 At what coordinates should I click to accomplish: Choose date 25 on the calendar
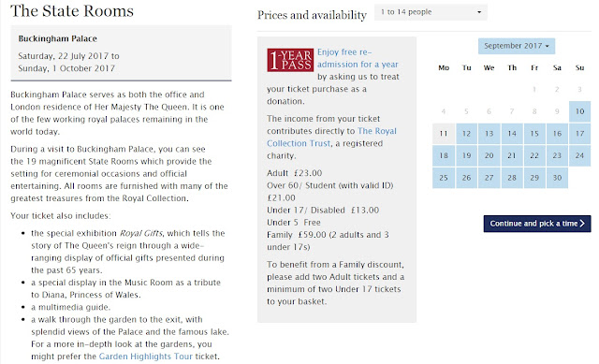tap(444, 178)
